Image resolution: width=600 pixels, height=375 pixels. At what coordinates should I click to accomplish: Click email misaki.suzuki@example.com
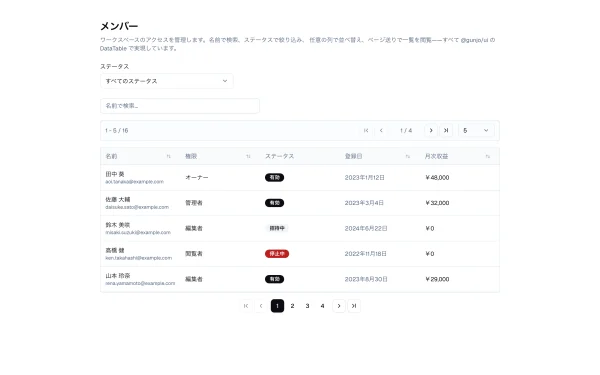click(138, 232)
